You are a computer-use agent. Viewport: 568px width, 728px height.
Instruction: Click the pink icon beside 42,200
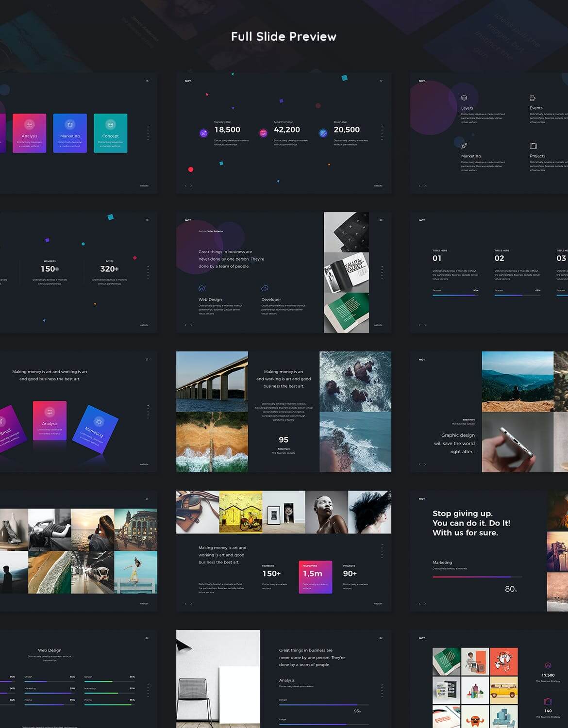263,133
